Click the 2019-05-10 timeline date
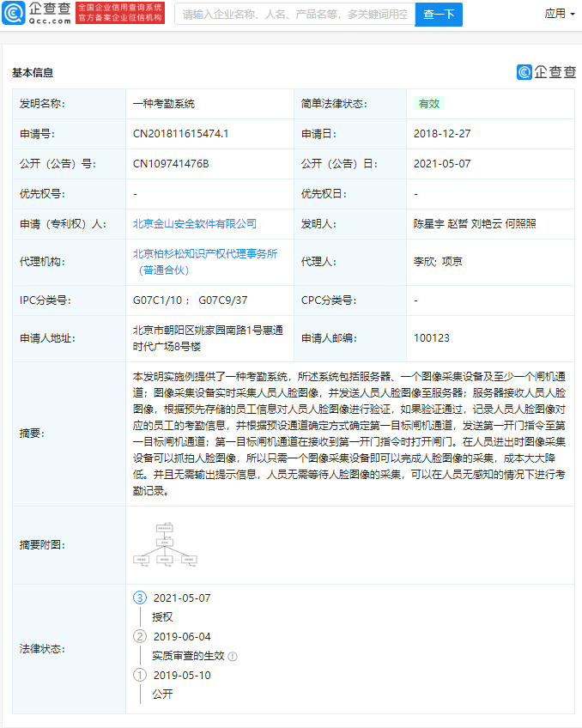Image resolution: width=582 pixels, height=728 pixels. click(x=182, y=675)
